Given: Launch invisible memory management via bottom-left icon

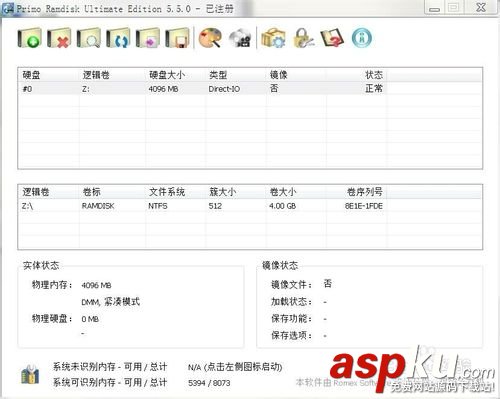Looking at the screenshot, I should 30,374.
